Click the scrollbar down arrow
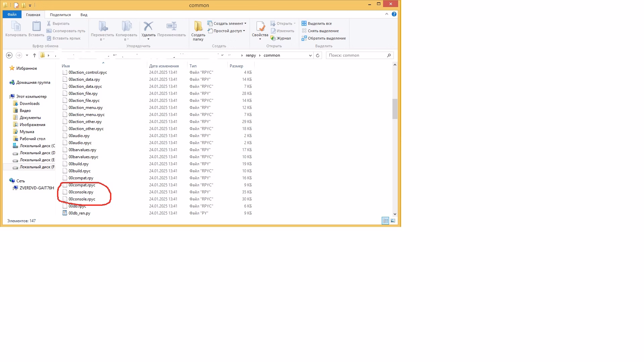This screenshot has height=362, width=644. pyautogui.click(x=395, y=214)
